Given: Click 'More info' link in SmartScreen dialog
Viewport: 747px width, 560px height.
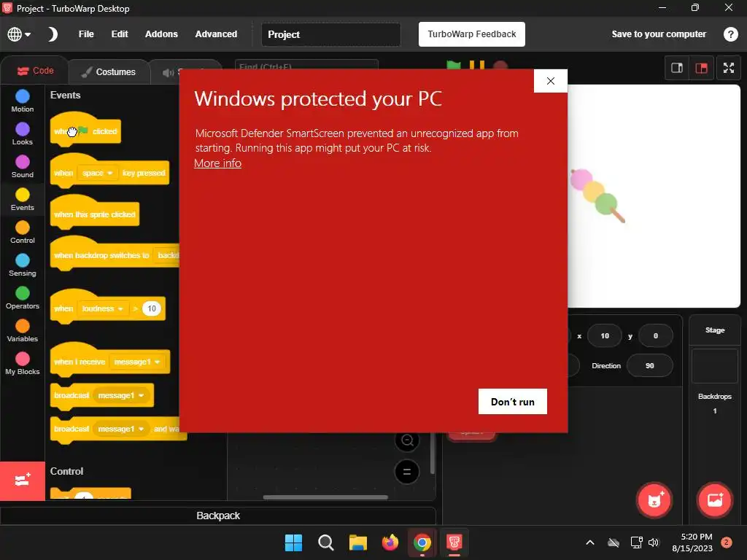Looking at the screenshot, I should pos(217,163).
